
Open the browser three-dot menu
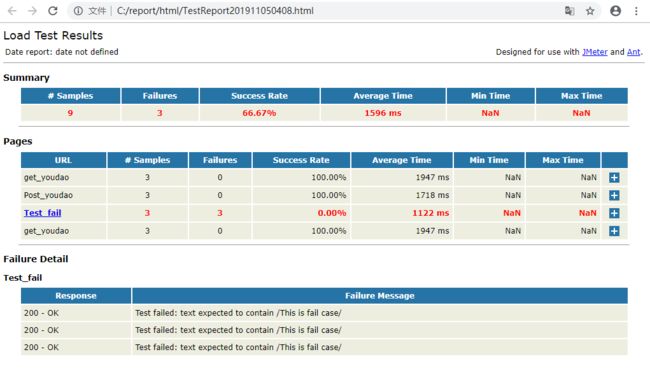point(636,11)
